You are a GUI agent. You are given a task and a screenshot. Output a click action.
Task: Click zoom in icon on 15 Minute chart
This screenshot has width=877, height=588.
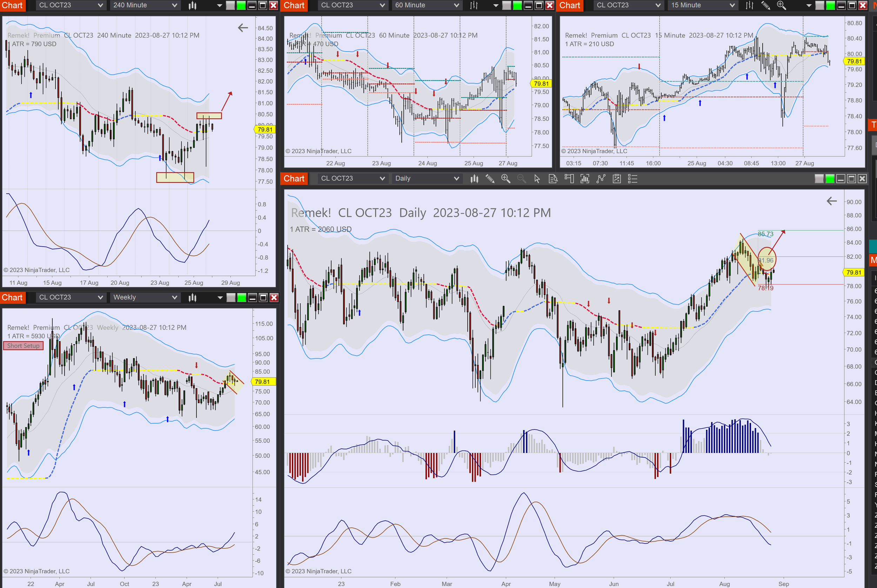click(x=781, y=5)
